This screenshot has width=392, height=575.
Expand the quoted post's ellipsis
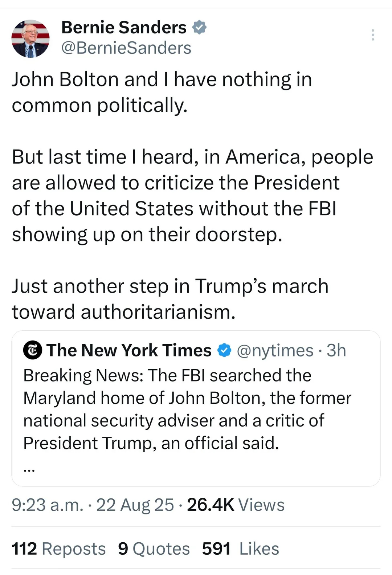(29, 470)
